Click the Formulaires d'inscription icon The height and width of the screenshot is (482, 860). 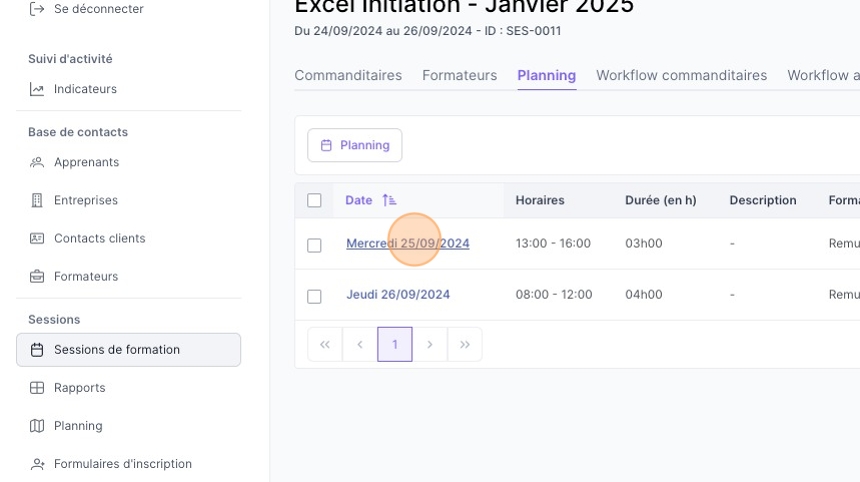coord(37,464)
